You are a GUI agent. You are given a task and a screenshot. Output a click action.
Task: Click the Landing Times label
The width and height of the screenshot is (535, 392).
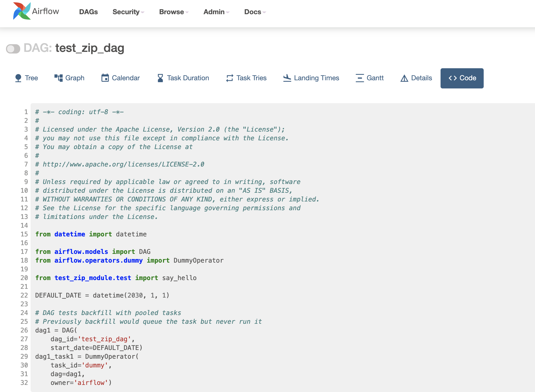316,78
